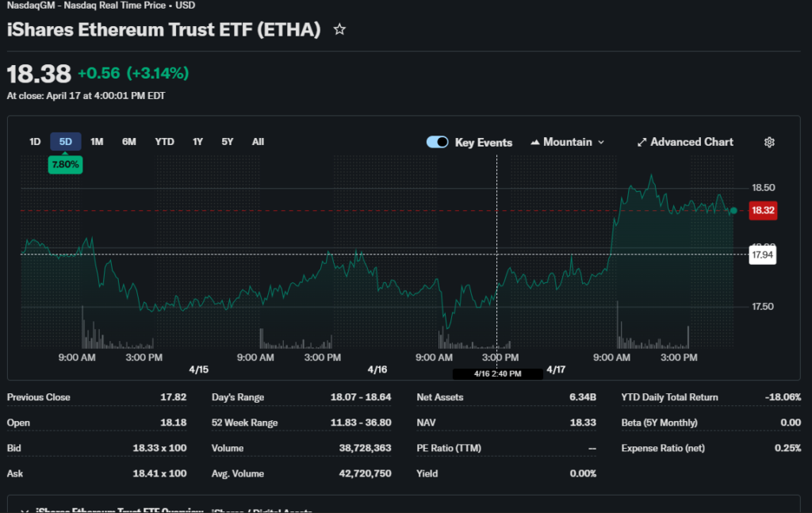Click the 4/16 2:40 PM crosshair time marker

pyautogui.click(x=497, y=373)
